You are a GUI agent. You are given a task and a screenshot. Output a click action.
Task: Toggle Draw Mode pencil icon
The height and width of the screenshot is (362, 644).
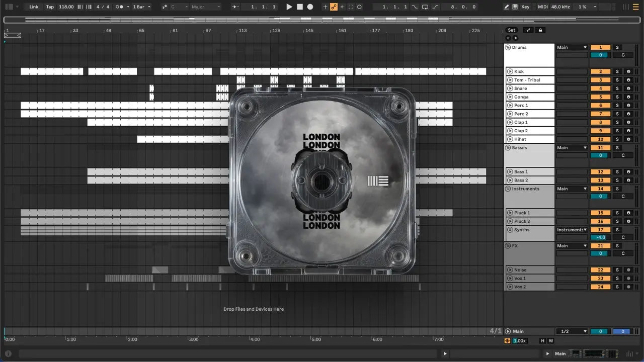(507, 7)
